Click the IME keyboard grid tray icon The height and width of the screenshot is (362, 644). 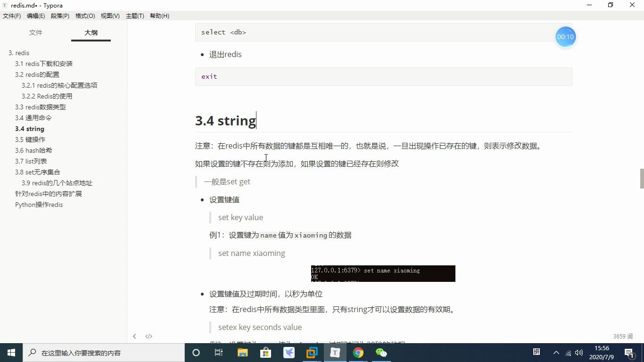click(x=537, y=352)
